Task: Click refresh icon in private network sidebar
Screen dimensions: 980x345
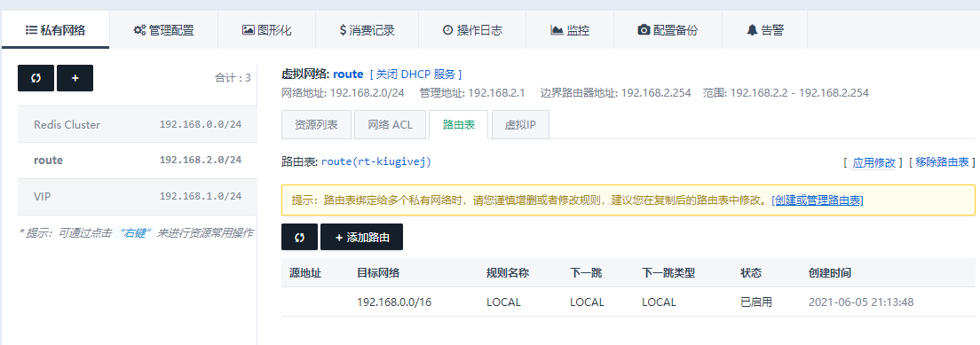Action: [36, 78]
